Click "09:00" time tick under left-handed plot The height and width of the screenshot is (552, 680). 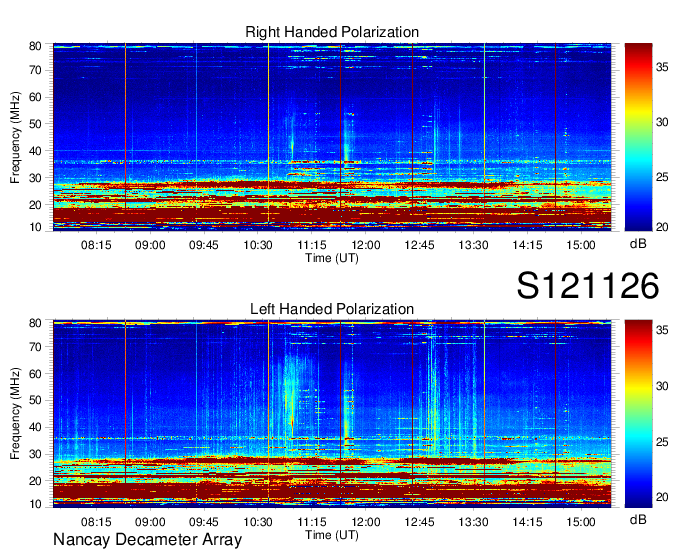[x=150, y=522]
